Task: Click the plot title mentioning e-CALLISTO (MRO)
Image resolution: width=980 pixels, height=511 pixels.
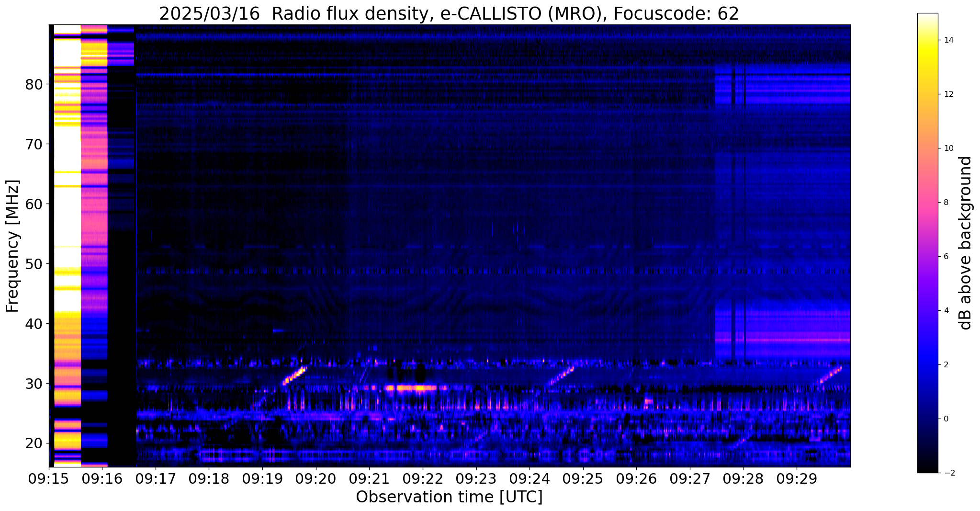Action: coord(449,13)
